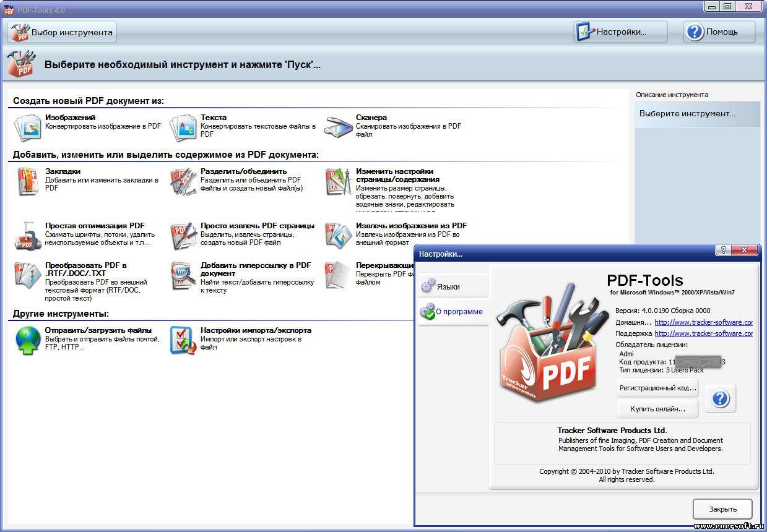Screen dimensions: 767x532
Task: Pick the Простая оптимизация PDF icon
Action: click(28, 236)
